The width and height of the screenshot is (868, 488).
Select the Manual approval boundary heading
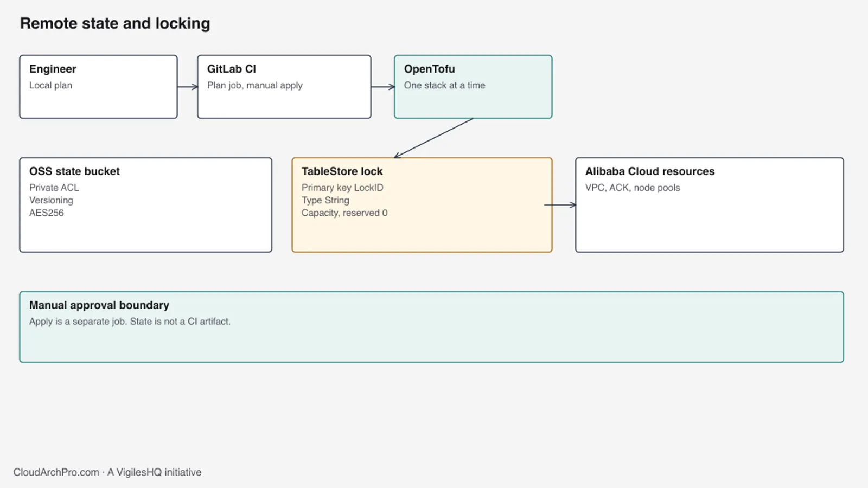pos(99,305)
